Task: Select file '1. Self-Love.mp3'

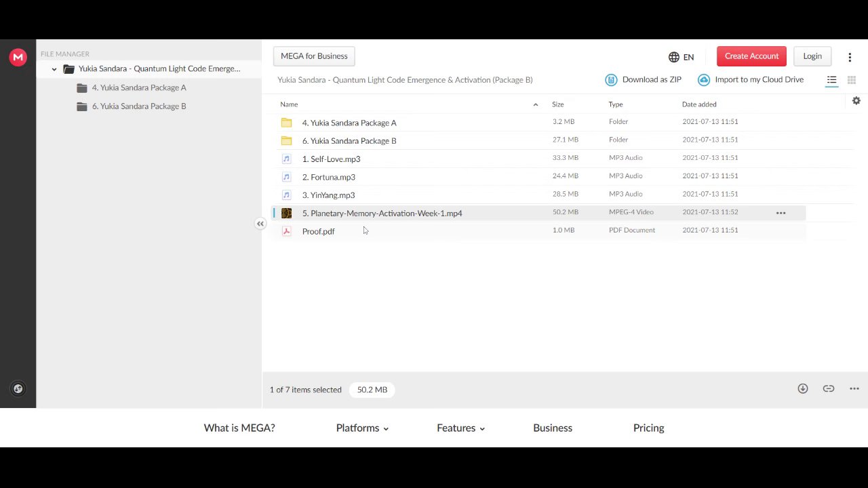Action: click(538, 159)
